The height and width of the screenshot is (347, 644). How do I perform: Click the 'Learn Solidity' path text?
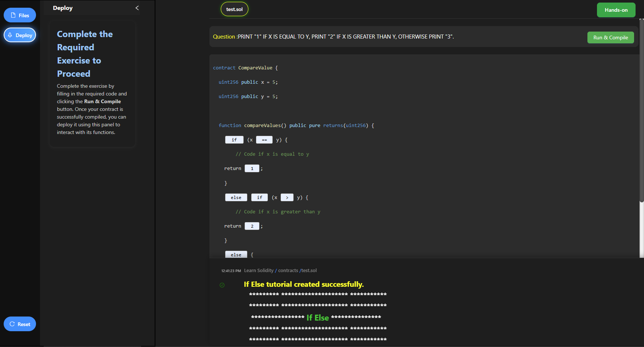(259, 271)
